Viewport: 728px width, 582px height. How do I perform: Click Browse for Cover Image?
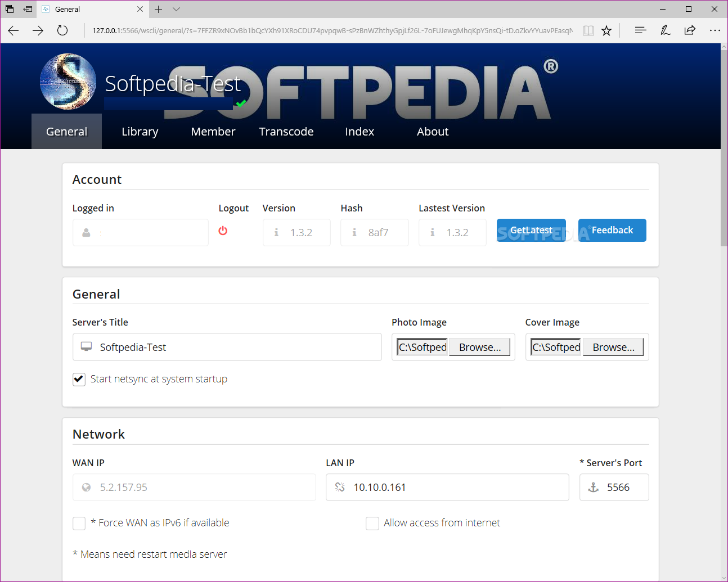coord(613,347)
